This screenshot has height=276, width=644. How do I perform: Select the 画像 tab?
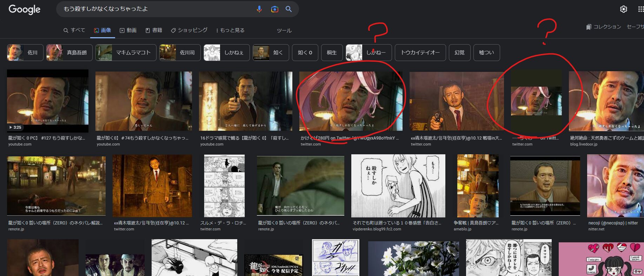[102, 30]
